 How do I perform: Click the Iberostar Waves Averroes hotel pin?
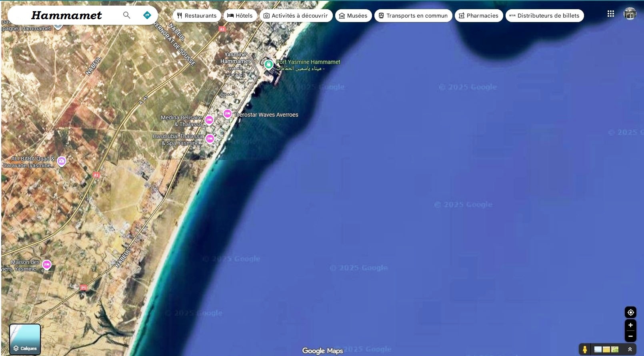click(228, 114)
